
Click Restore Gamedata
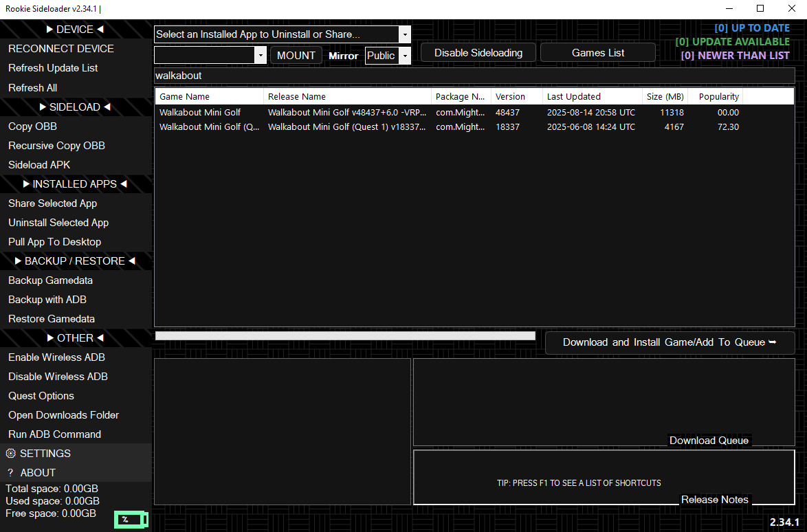[76, 319]
